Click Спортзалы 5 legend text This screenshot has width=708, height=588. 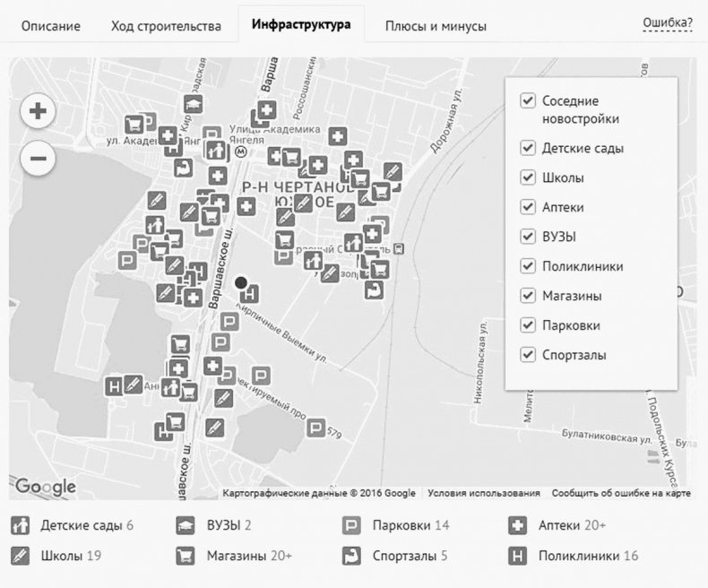pyautogui.click(x=410, y=556)
